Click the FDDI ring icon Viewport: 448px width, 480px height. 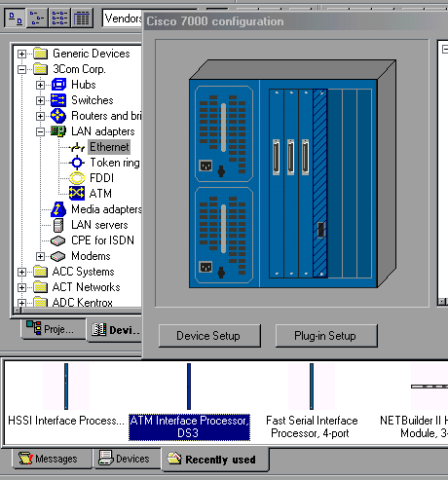coord(77,178)
